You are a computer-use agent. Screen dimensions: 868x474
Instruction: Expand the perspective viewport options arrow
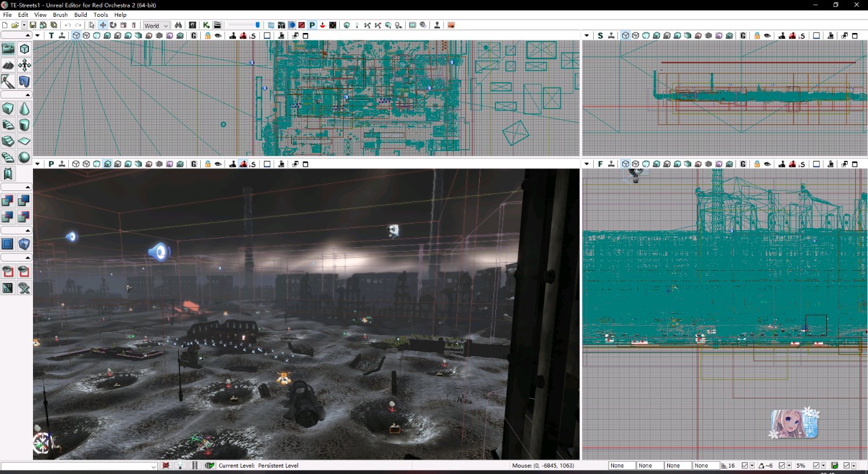(38, 164)
